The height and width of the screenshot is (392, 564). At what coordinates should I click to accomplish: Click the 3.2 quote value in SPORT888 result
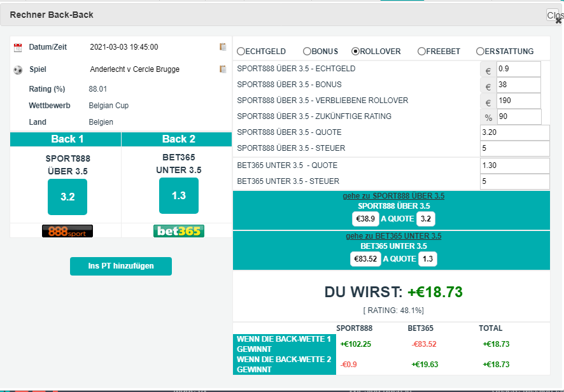pos(426,219)
